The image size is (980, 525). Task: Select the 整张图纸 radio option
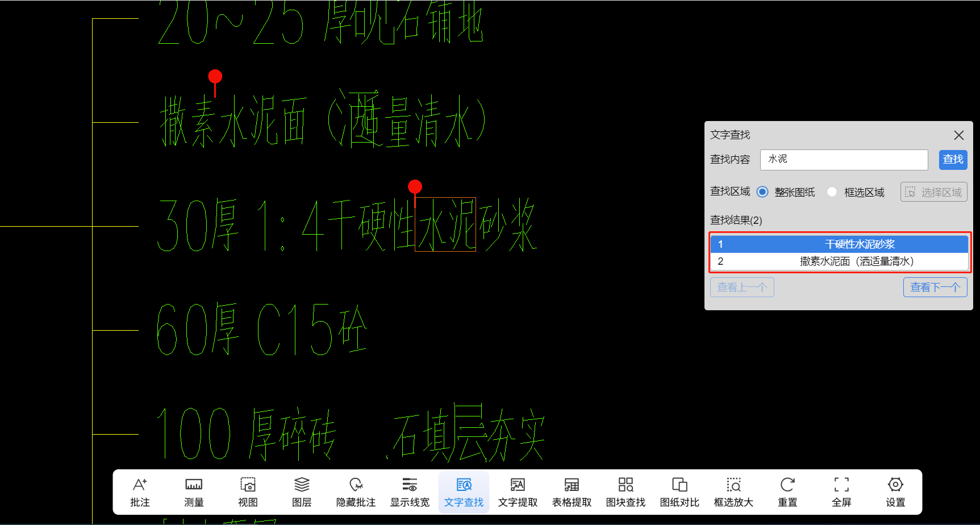click(x=762, y=192)
